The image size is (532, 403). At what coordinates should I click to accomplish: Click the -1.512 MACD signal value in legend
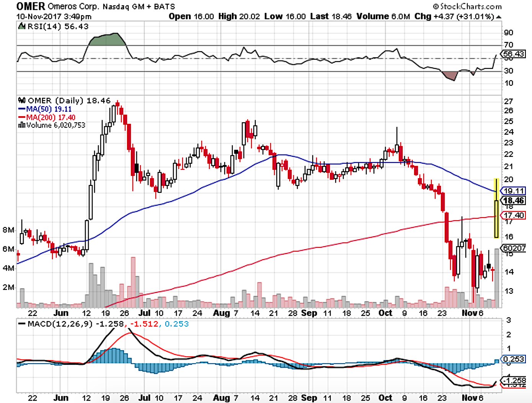tap(144, 324)
